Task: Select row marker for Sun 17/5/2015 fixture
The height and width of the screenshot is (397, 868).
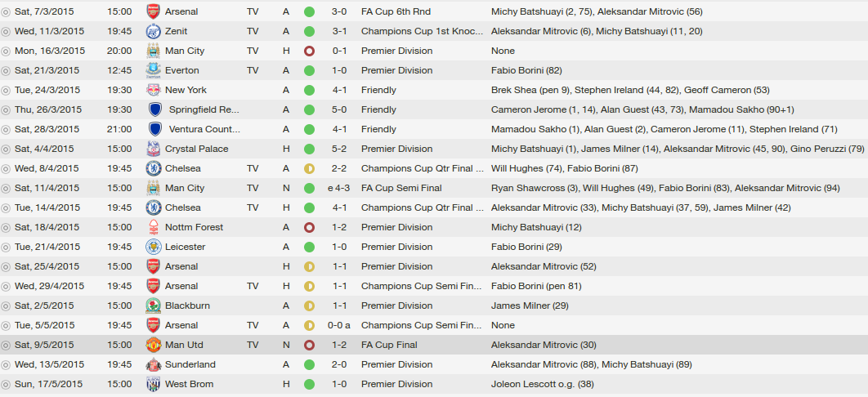Action: pos(6,385)
